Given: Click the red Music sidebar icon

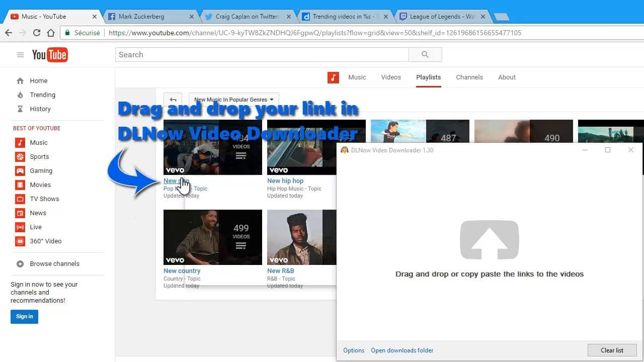Looking at the screenshot, I should coord(20,142).
